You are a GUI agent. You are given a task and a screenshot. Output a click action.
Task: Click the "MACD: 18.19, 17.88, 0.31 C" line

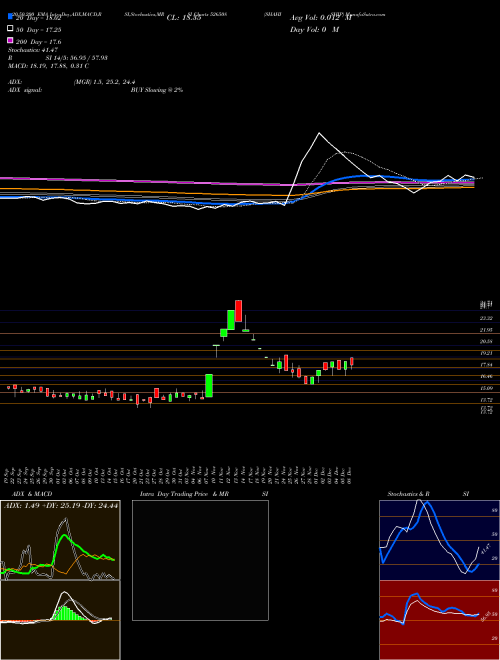(x=48, y=66)
